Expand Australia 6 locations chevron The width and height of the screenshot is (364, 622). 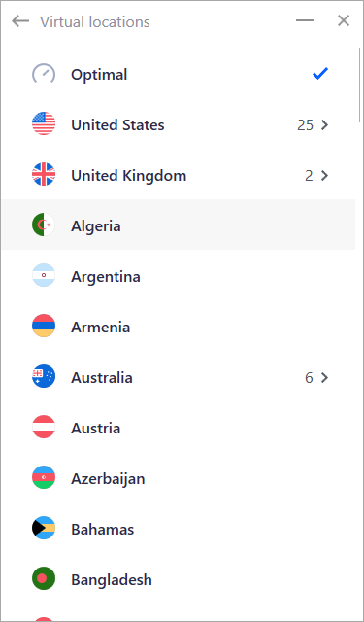(x=325, y=378)
